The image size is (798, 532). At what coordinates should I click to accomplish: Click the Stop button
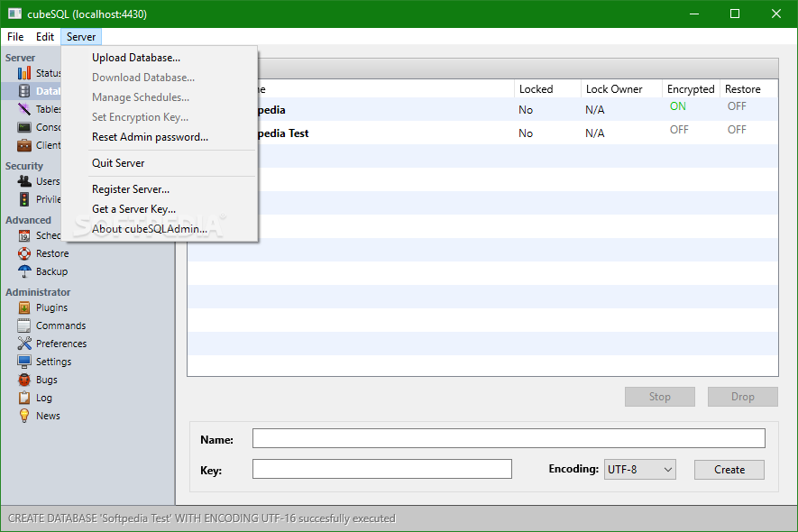(659, 397)
